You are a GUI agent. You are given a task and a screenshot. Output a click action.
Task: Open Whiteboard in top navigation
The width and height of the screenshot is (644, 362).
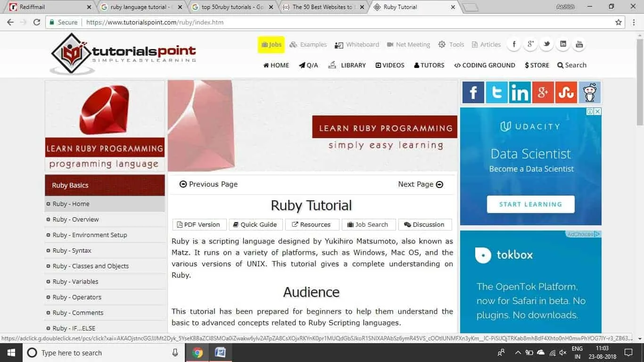(x=357, y=45)
